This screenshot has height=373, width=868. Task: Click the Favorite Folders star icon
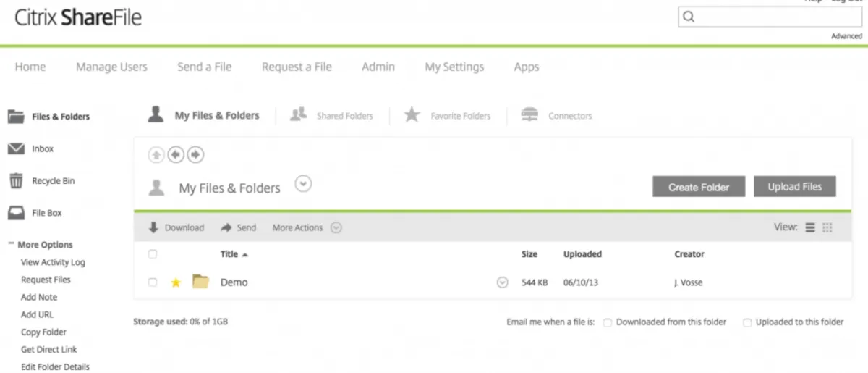pyautogui.click(x=412, y=114)
